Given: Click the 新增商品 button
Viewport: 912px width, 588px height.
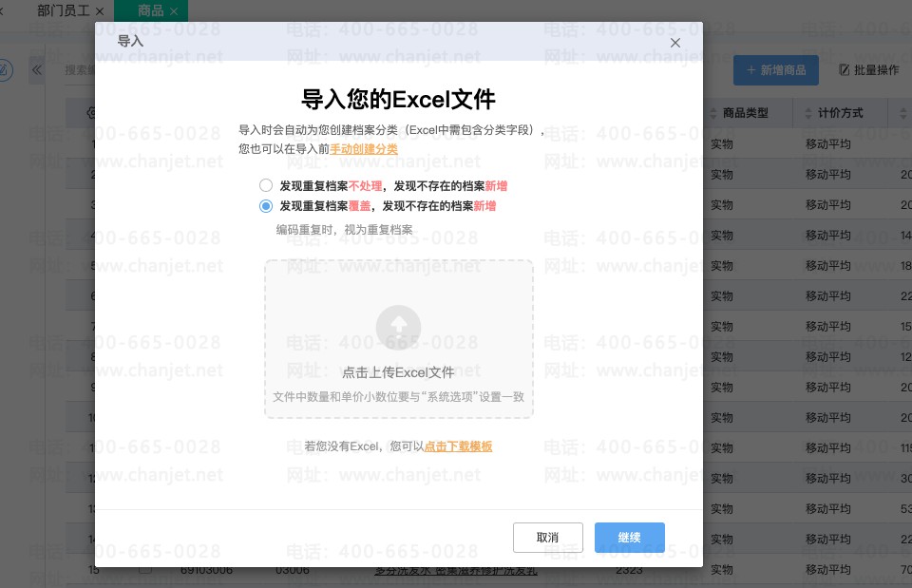Looking at the screenshot, I should (x=776, y=70).
